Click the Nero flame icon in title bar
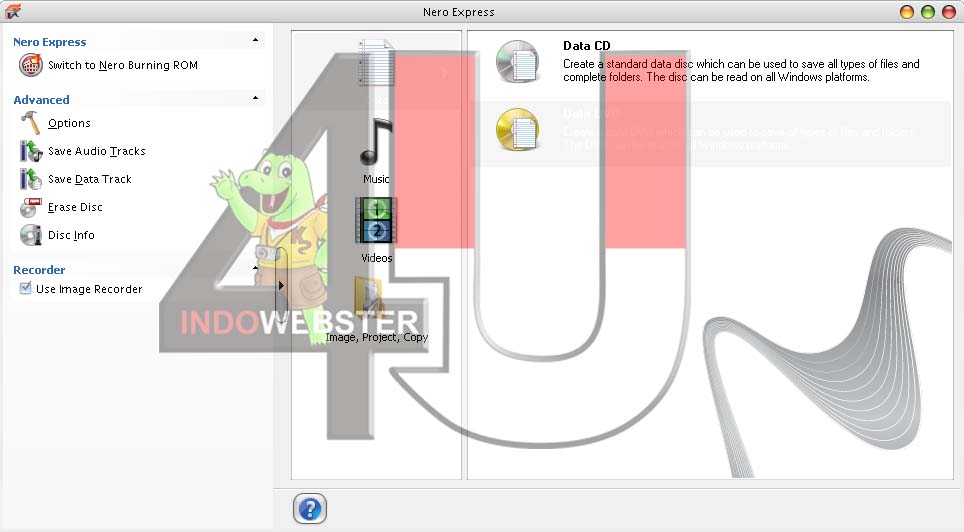Screen dimensions: 964x532 (12, 11)
